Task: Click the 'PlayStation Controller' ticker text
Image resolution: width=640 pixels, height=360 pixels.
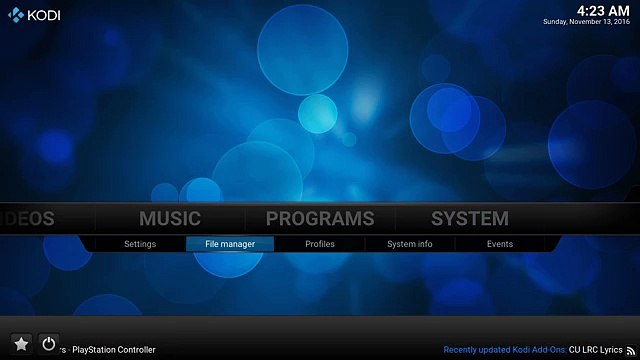Action: pos(113,350)
